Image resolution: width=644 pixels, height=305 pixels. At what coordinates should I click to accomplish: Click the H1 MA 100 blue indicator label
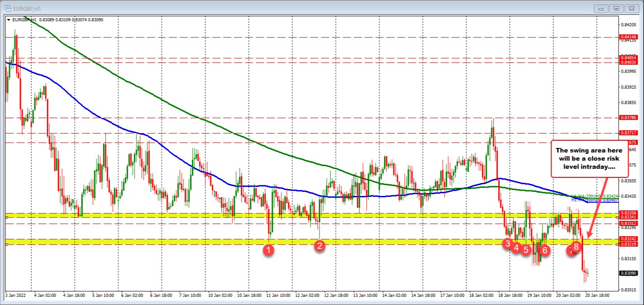(595, 200)
